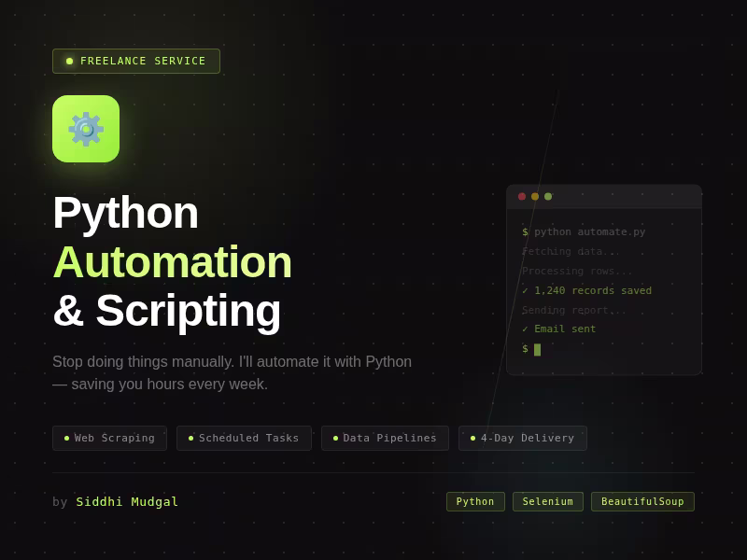Click the green bullet in FREELANCE SERVICE badge
The image size is (747, 560).
click(x=69, y=61)
